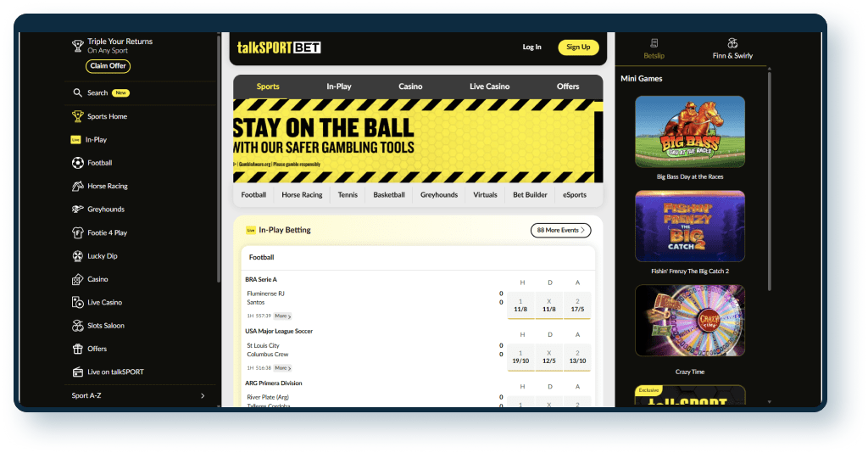The image size is (868, 453).
Task: Click the Football section header in In-Play Betting
Action: pyautogui.click(x=261, y=258)
